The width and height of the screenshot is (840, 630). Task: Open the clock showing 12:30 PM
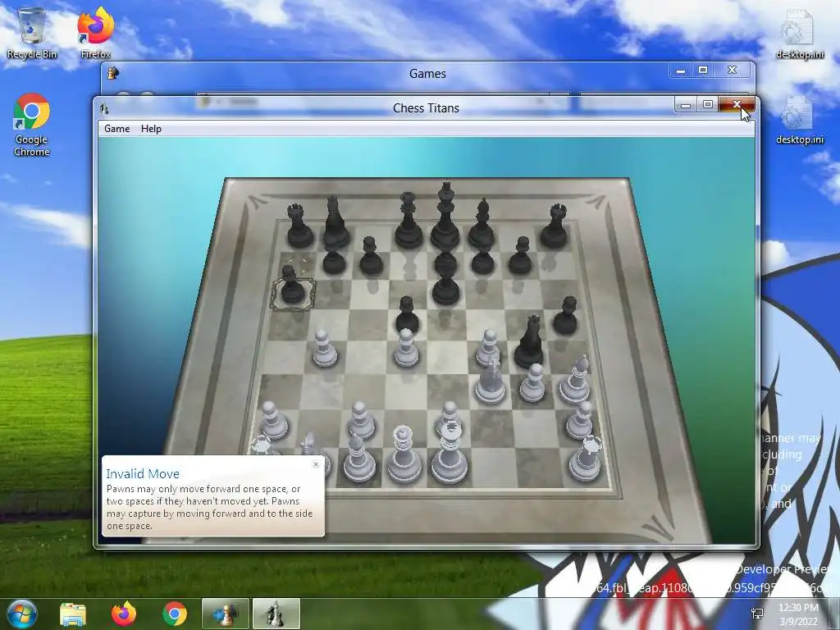coord(798,614)
